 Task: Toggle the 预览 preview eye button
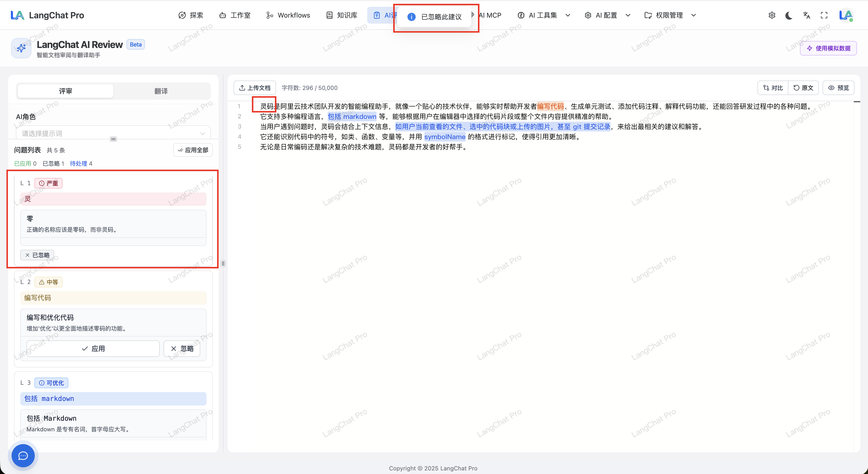tap(838, 88)
